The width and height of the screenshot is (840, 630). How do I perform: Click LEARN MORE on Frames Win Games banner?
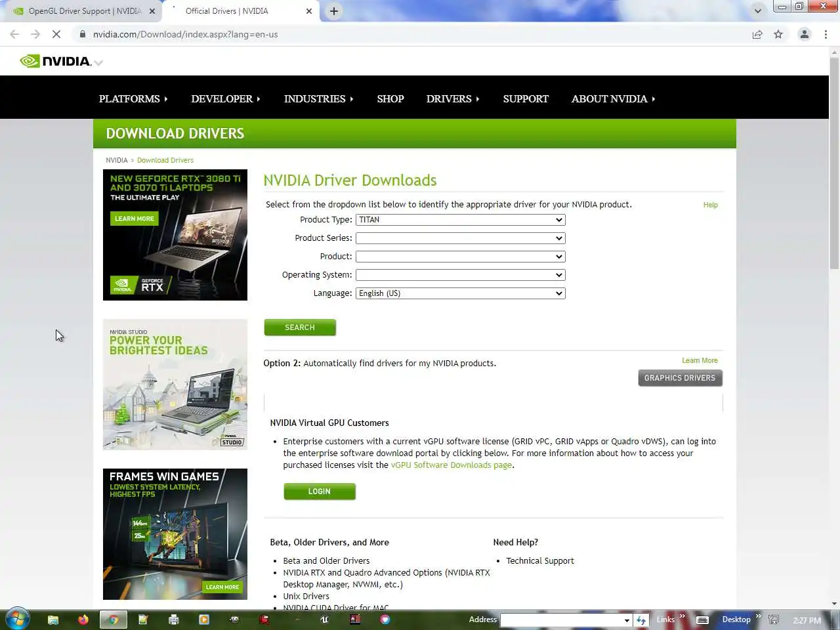click(222, 587)
